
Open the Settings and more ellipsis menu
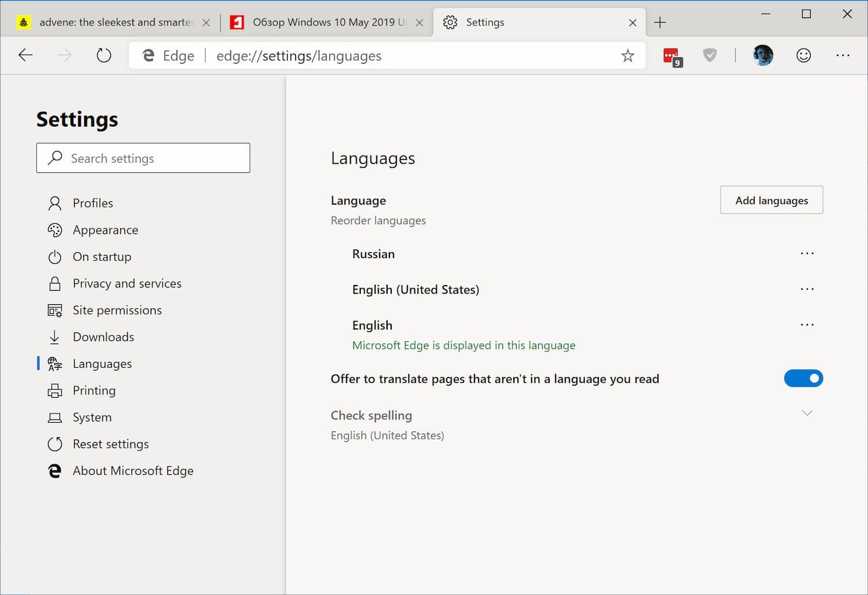pos(843,55)
